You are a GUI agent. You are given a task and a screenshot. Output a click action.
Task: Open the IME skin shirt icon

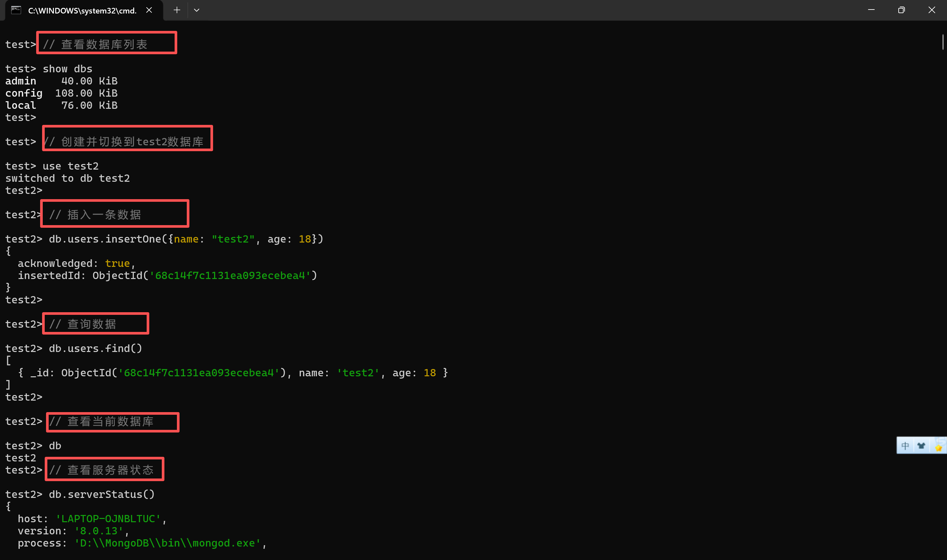(x=921, y=446)
